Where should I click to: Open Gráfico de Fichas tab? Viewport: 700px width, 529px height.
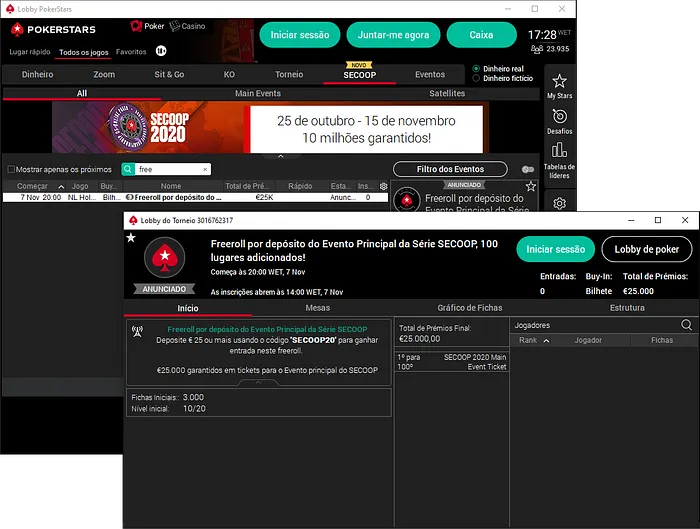coord(470,308)
